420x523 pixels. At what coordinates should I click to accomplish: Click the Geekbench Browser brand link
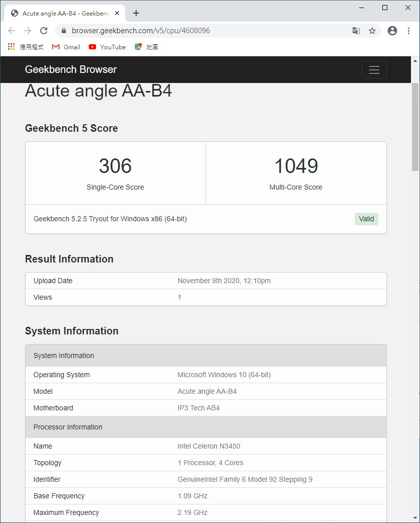71,69
